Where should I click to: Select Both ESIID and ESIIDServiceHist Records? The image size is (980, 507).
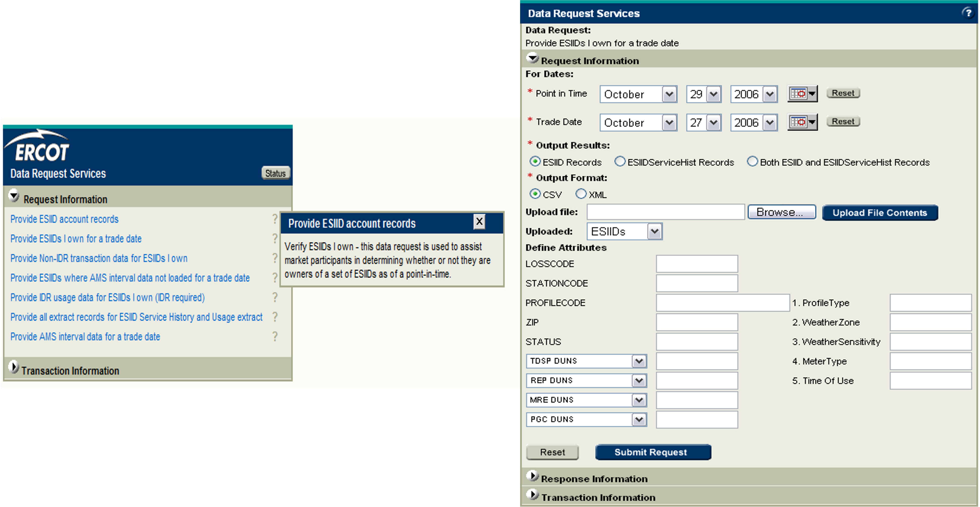tap(752, 162)
